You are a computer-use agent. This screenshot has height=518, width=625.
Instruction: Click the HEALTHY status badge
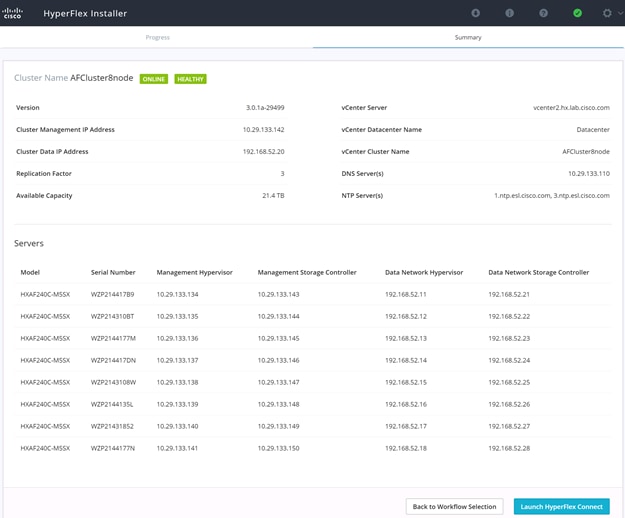(x=191, y=79)
